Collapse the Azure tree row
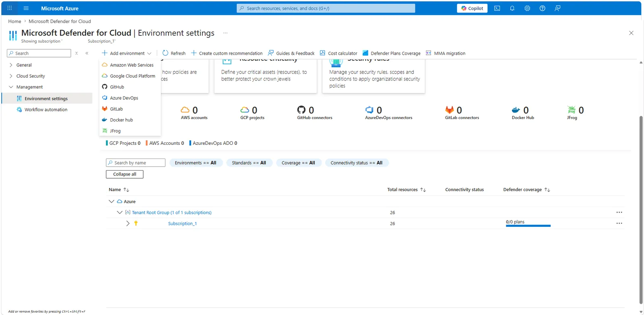The image size is (644, 315). coord(111,202)
